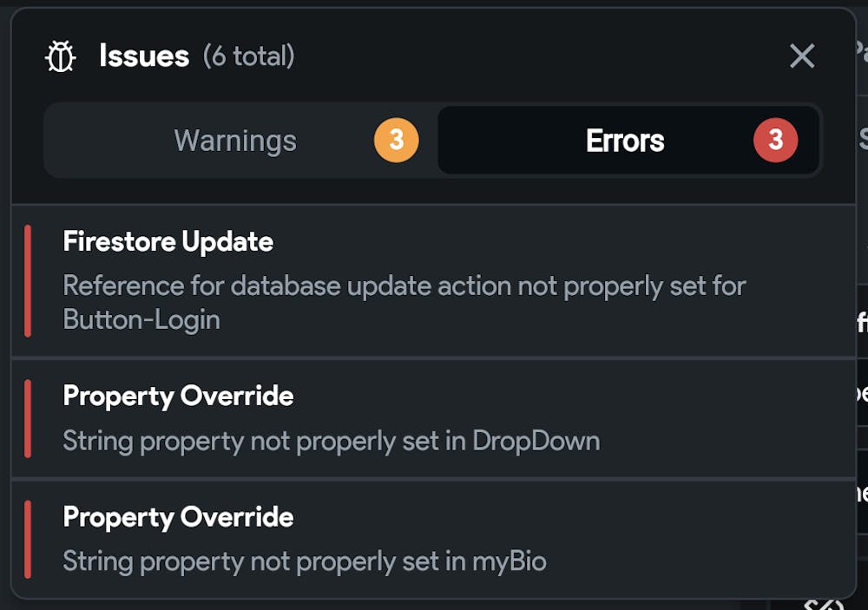
Task: Select the Errors tab
Action: pyautogui.click(x=628, y=140)
